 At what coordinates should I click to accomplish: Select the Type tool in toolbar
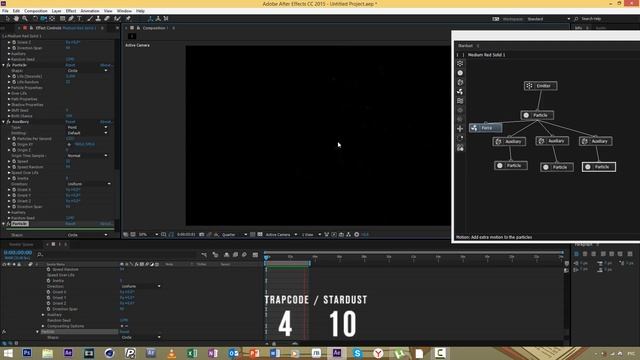pos(79,19)
